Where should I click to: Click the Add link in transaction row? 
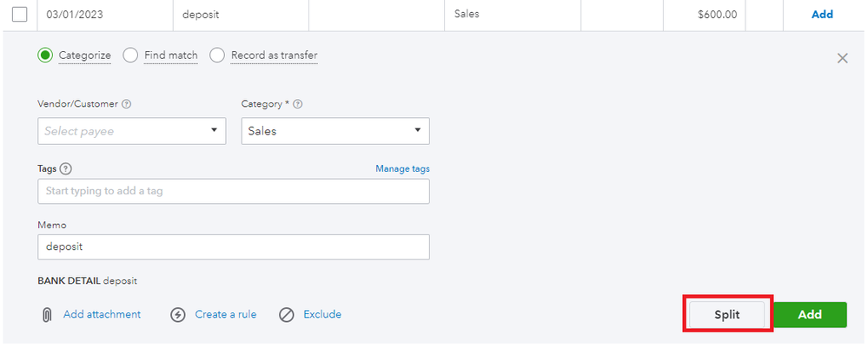[821, 14]
